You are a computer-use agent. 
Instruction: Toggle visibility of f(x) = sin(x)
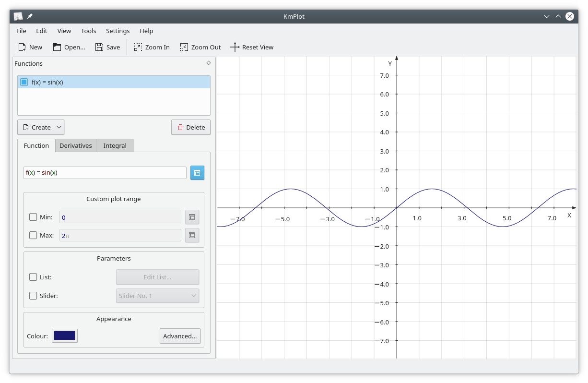click(24, 82)
